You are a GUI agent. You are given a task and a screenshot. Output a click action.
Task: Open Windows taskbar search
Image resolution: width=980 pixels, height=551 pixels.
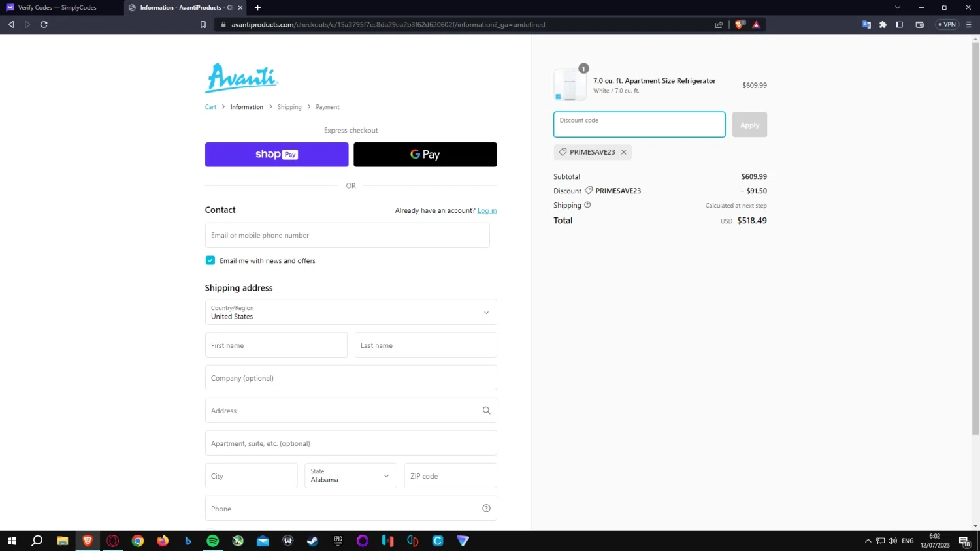click(x=37, y=541)
